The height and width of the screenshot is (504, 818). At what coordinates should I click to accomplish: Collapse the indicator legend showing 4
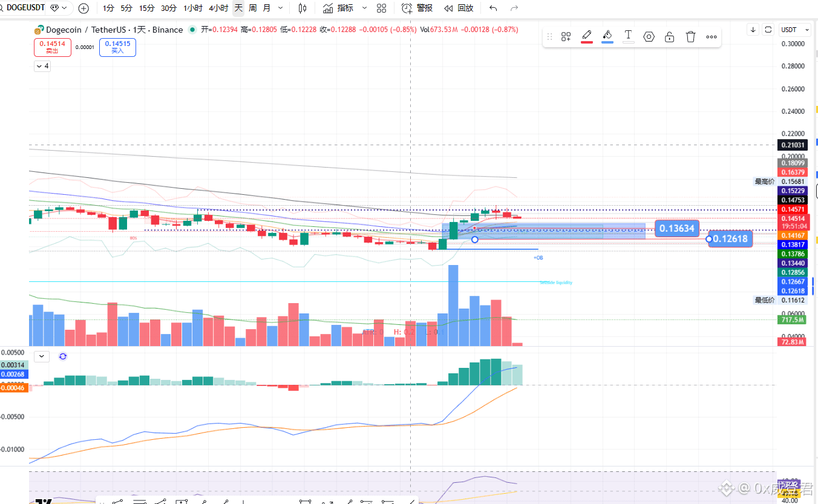click(x=42, y=66)
